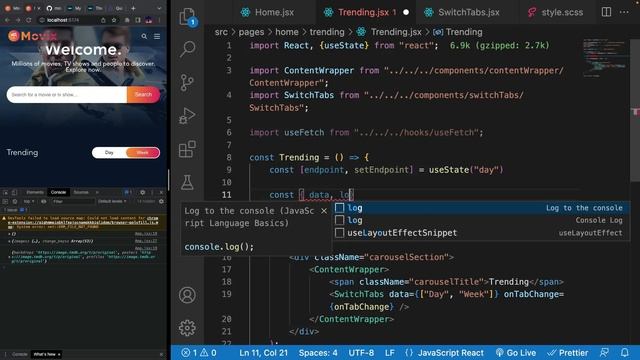Expand the empty object console log entry
640x360 pixels.
[x=9, y=234]
